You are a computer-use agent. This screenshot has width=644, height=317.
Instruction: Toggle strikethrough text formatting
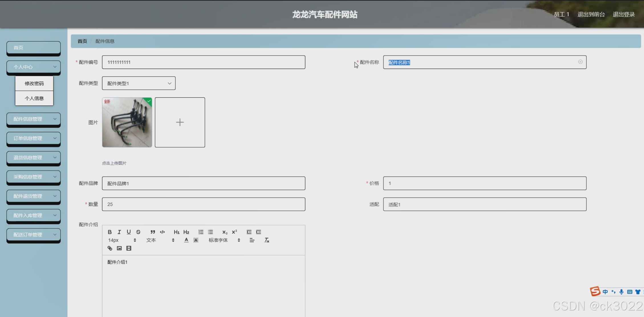click(x=138, y=232)
